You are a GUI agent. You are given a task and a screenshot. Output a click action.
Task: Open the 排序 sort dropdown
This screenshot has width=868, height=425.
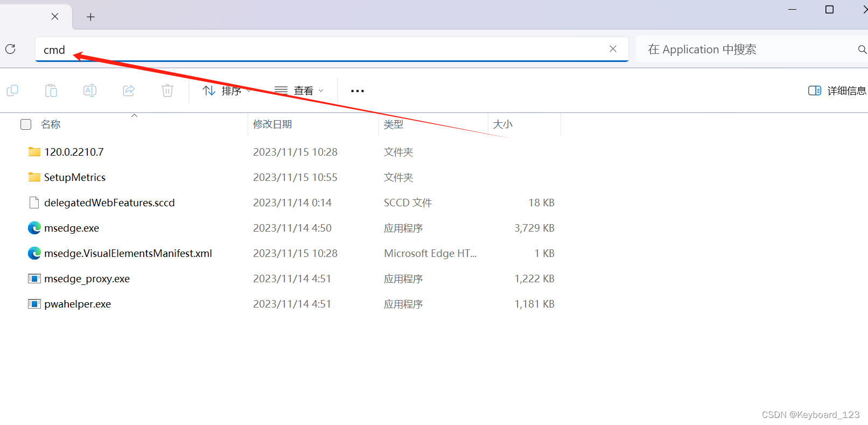pos(227,90)
